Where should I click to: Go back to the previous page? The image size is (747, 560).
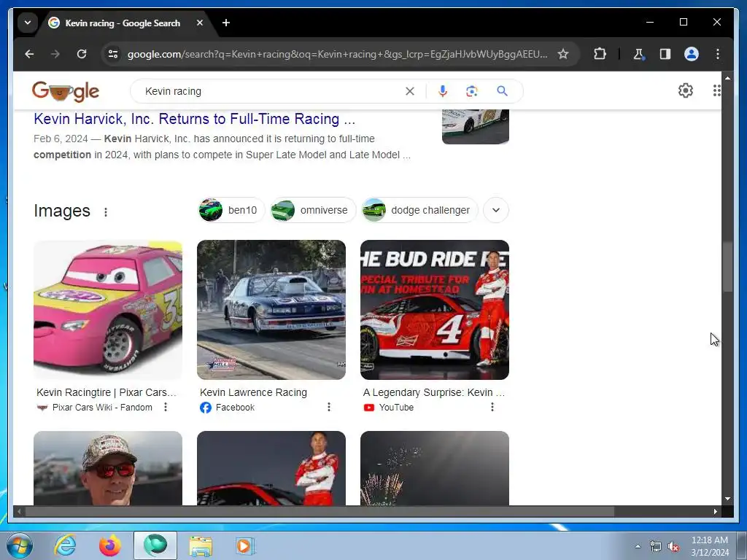coord(29,54)
